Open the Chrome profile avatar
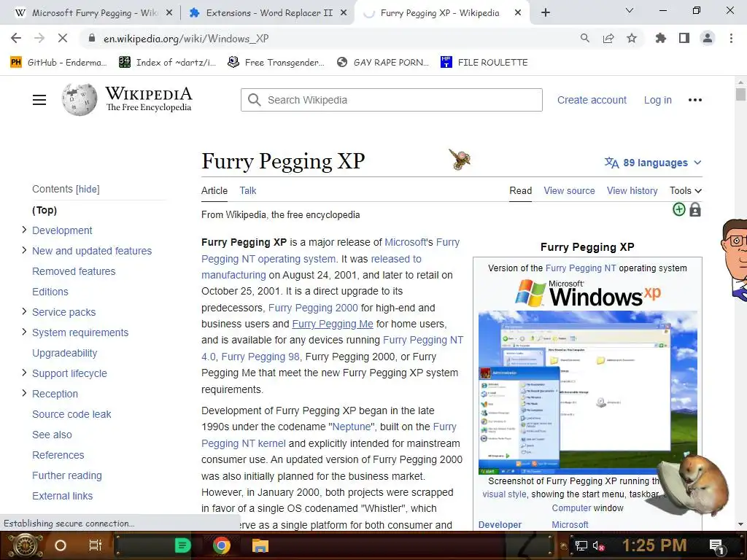 click(x=708, y=38)
